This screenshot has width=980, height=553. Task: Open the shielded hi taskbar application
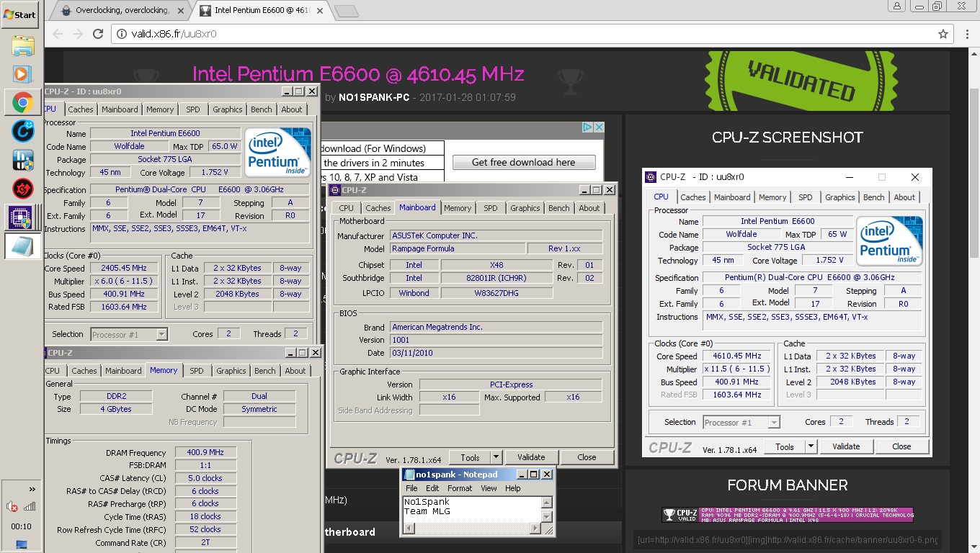click(22, 160)
